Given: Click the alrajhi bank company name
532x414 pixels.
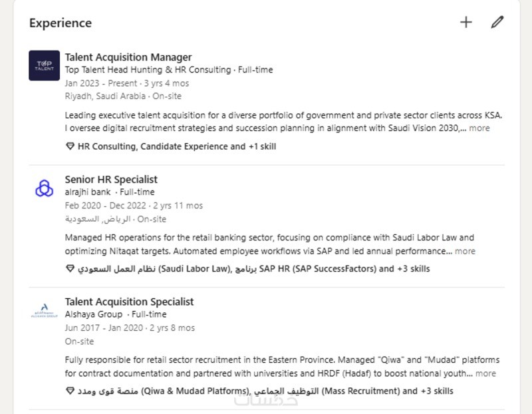Looking at the screenshot, I should coord(87,192).
